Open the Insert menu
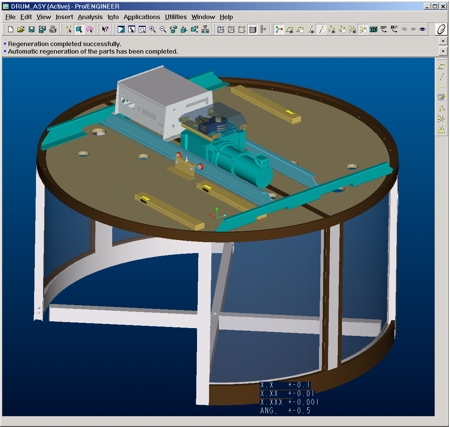This screenshot has height=427, width=450. [64, 17]
